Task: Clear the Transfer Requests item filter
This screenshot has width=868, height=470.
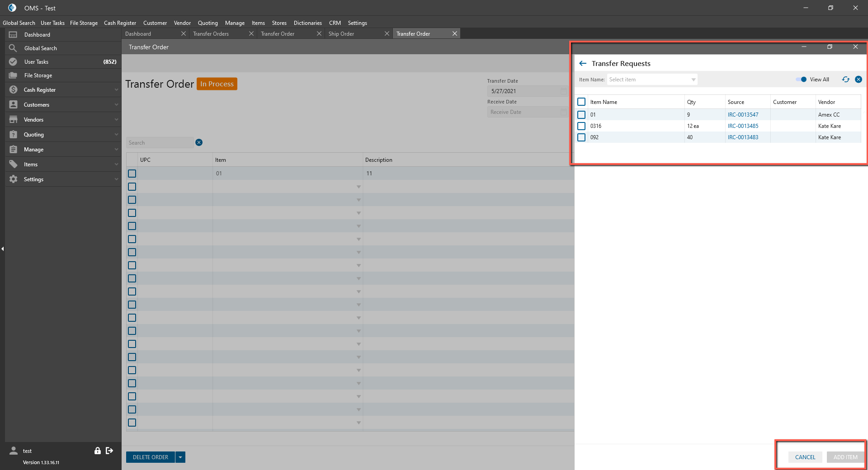Action: [859, 80]
